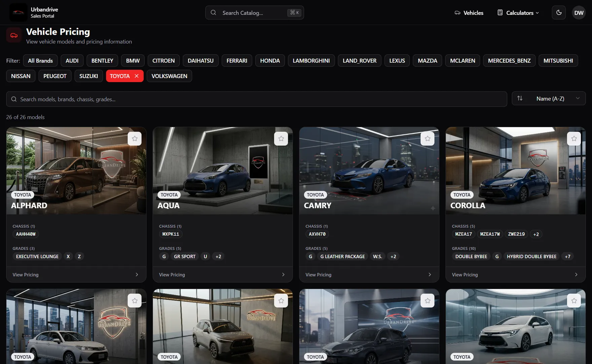This screenshot has width=592, height=364.
Task: Filter by LAMBORGHINI brand
Action: 311,61
